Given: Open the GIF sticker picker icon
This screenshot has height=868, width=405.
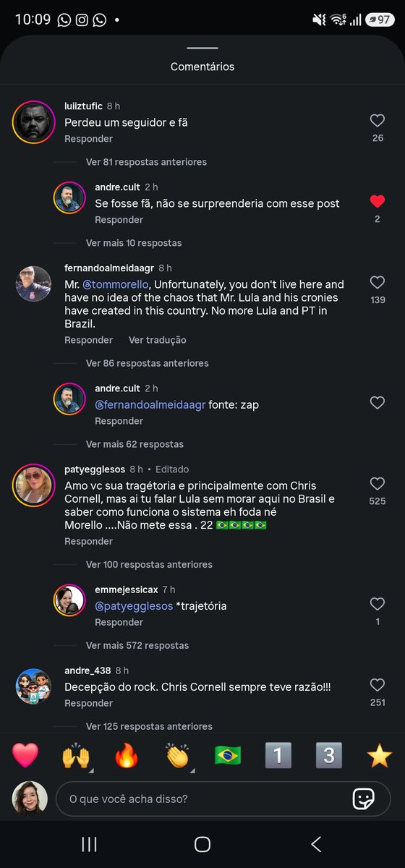Looking at the screenshot, I should tap(363, 799).
